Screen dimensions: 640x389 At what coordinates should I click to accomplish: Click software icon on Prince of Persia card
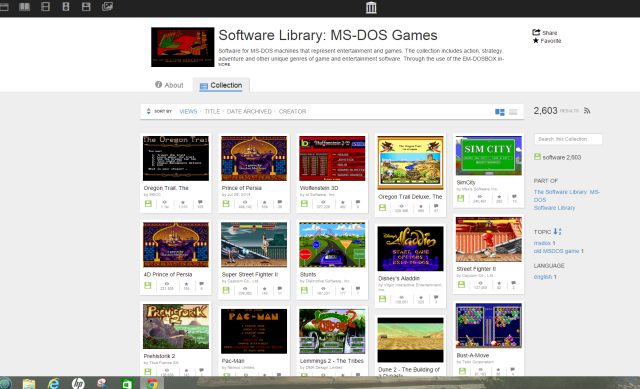point(226,203)
